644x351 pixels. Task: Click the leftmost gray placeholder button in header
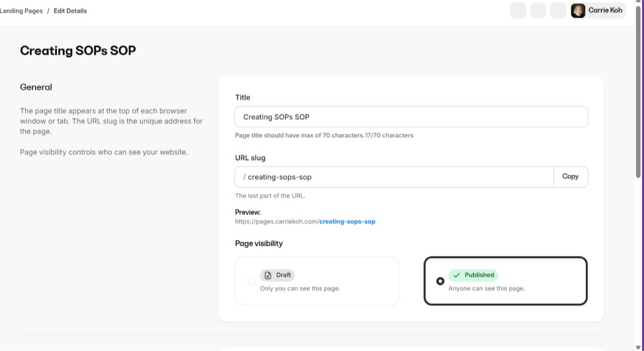pos(518,10)
